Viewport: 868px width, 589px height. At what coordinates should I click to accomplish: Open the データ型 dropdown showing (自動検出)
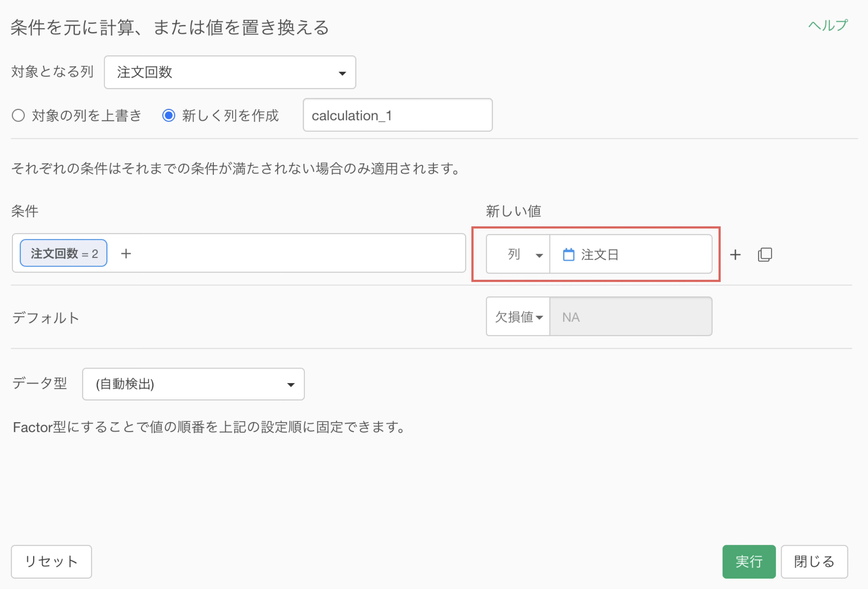pyautogui.click(x=193, y=384)
